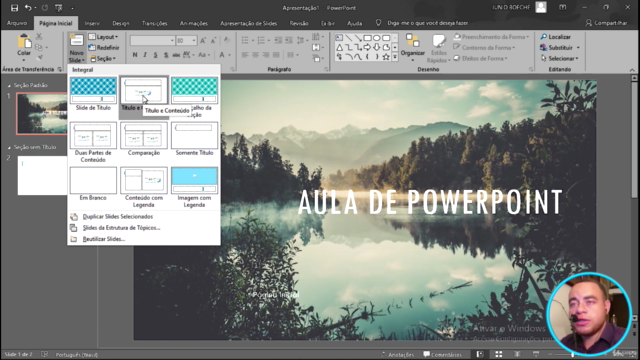
Task: Click the Diga-me search field
Action: pos(423,23)
